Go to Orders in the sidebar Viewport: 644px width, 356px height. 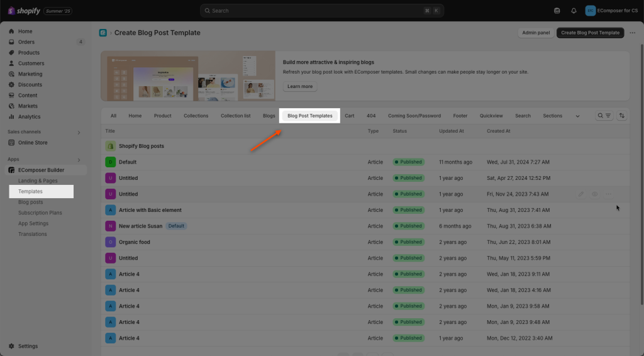point(26,42)
